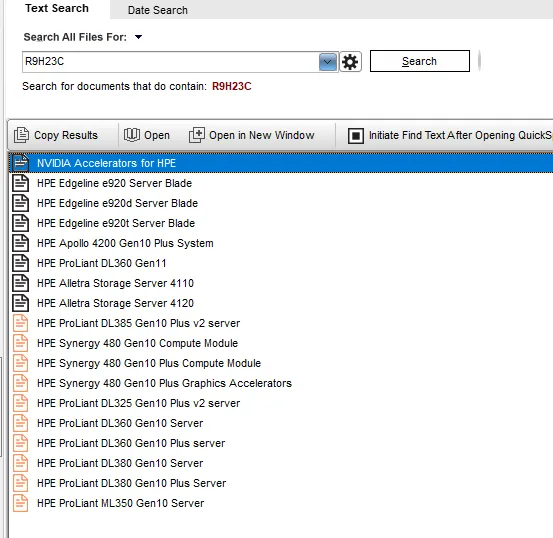Select the Text Search tab
Image resolution: width=553 pixels, height=538 pixels.
pyautogui.click(x=57, y=8)
